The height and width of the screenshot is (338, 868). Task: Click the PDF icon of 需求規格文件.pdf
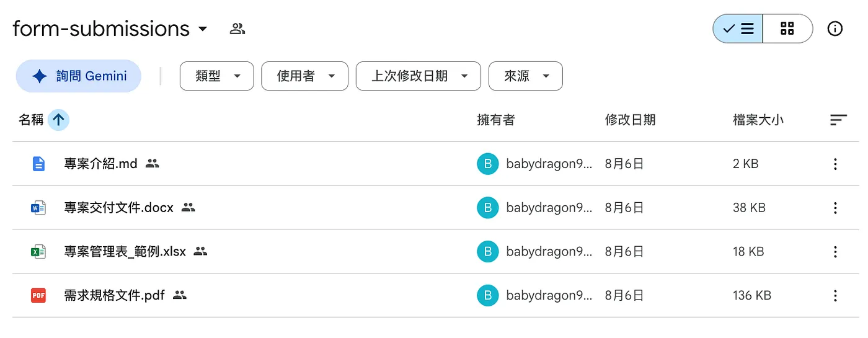(x=38, y=295)
